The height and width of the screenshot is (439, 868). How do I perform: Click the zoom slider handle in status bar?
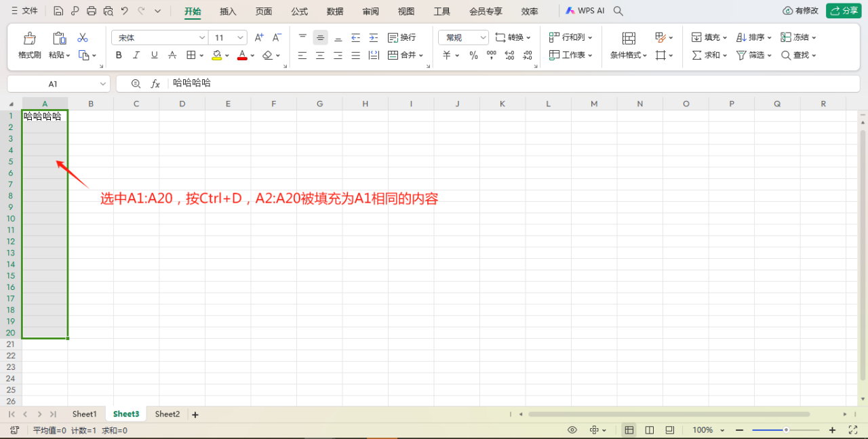pos(786,430)
